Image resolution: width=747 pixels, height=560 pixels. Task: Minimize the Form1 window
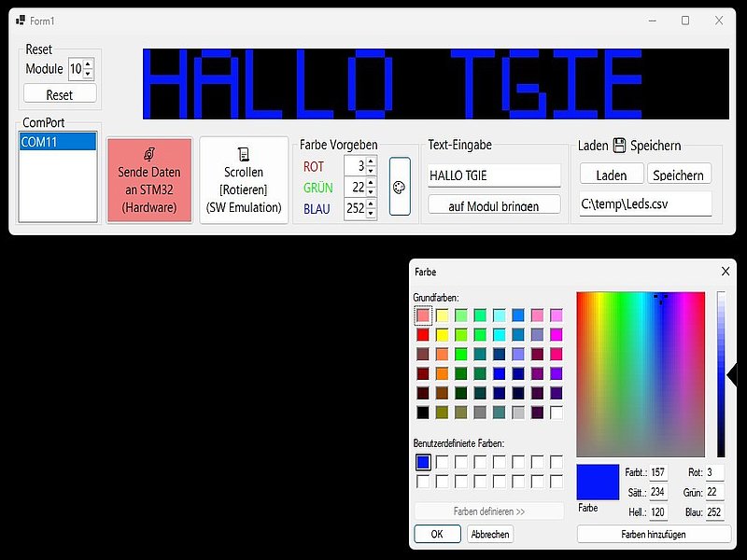[653, 21]
